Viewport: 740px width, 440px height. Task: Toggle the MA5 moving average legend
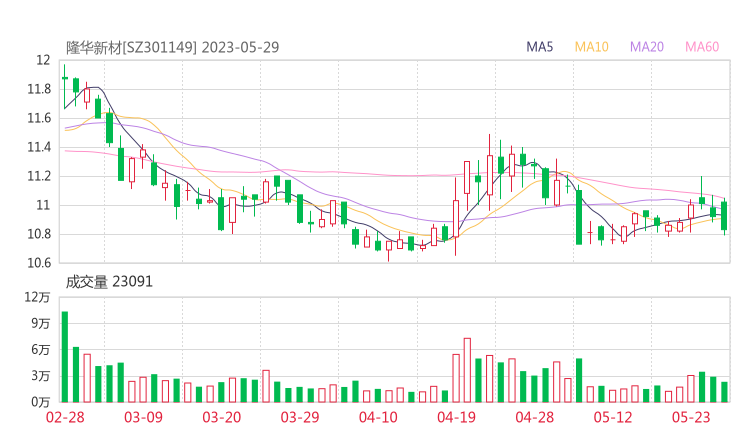(540, 47)
